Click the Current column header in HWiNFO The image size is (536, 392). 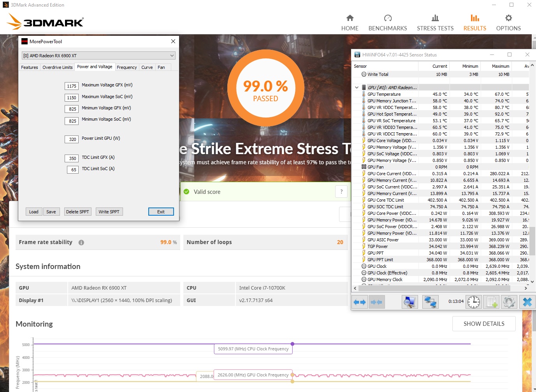(434, 66)
